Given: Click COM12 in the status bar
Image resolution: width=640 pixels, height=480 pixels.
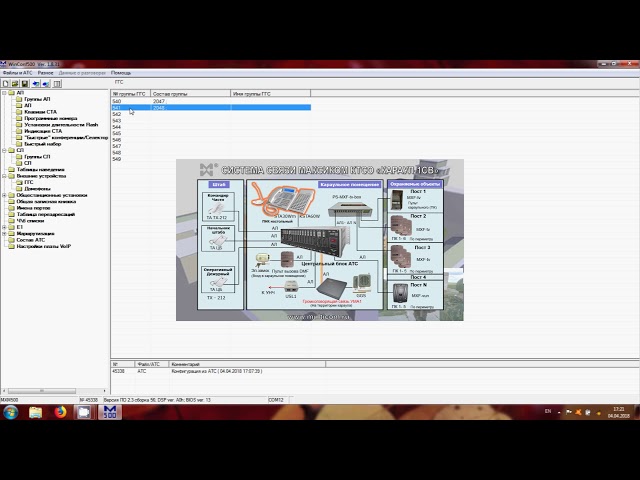Looking at the screenshot, I should 276,400.
